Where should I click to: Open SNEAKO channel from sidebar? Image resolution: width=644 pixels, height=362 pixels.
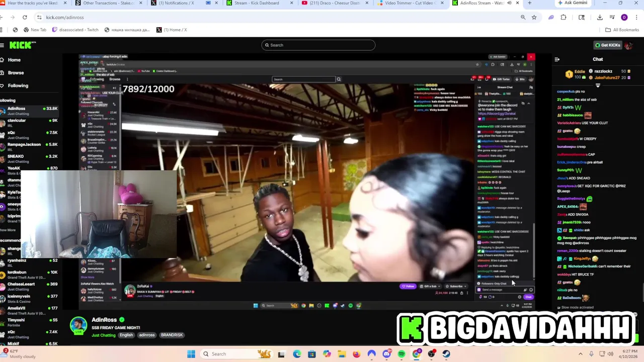(29, 158)
